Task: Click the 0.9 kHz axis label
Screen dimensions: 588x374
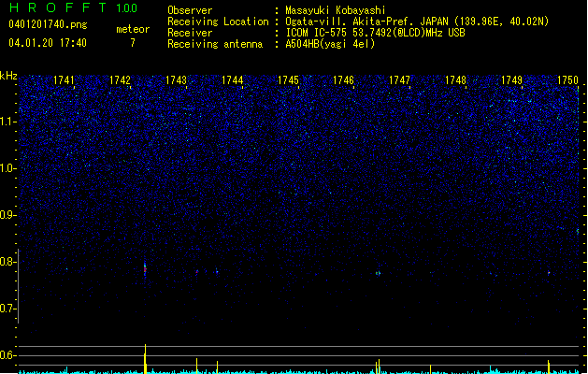Action: [x=7, y=215]
